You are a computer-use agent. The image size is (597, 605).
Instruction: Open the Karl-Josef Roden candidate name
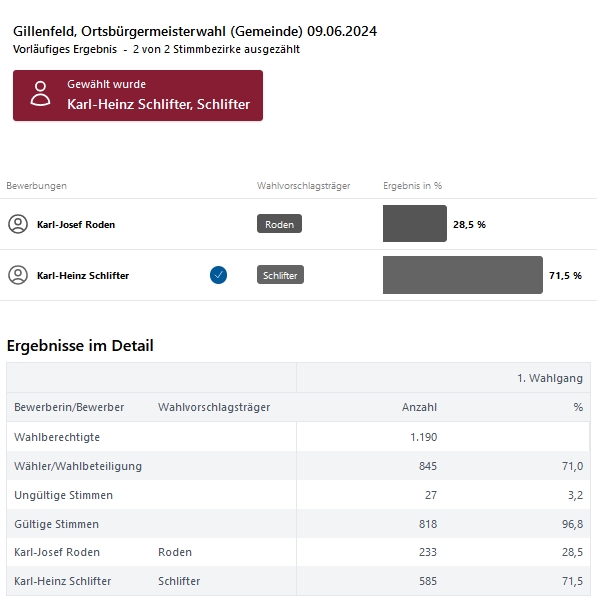tap(76, 225)
